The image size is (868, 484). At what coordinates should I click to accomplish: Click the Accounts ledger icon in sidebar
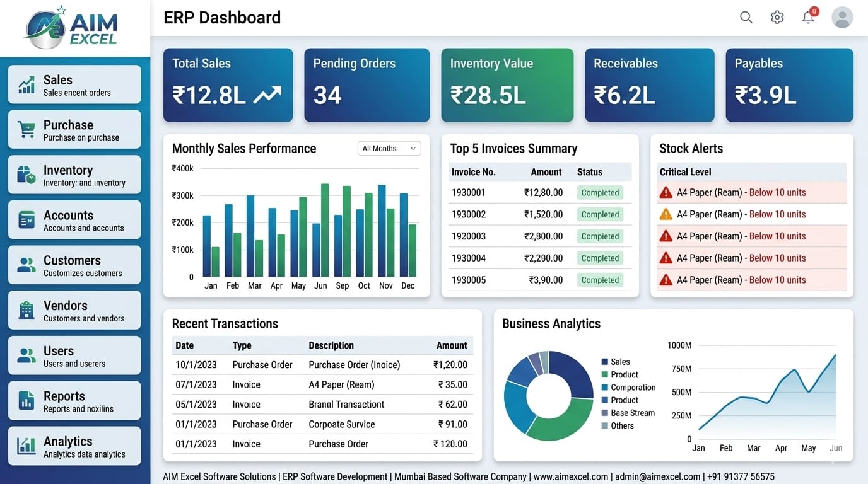(26, 220)
